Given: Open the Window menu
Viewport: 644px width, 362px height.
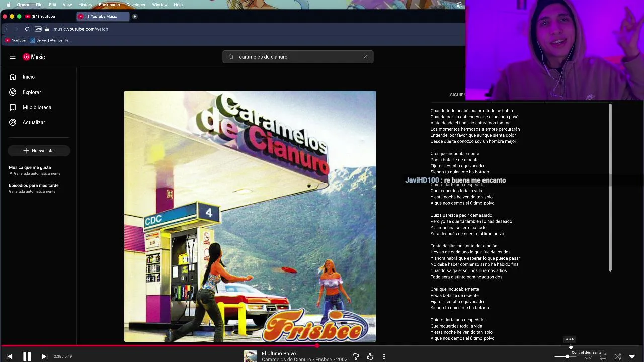Looking at the screenshot, I should [x=159, y=5].
